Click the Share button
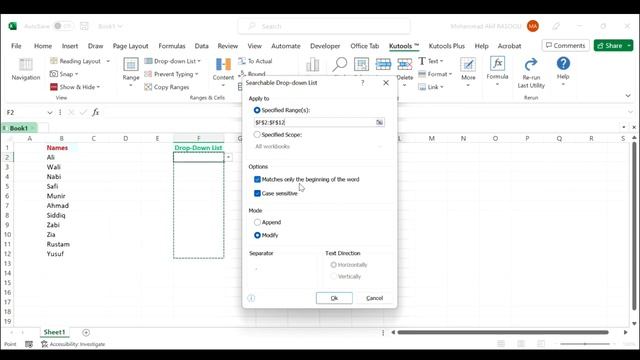The height and width of the screenshot is (360, 640). [610, 46]
